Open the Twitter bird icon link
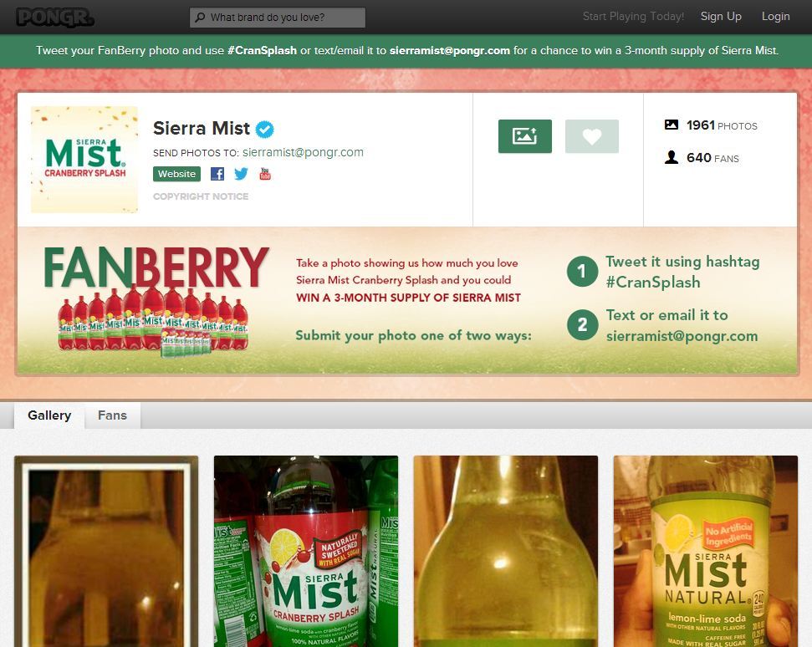This screenshot has height=647, width=812. coord(241,174)
